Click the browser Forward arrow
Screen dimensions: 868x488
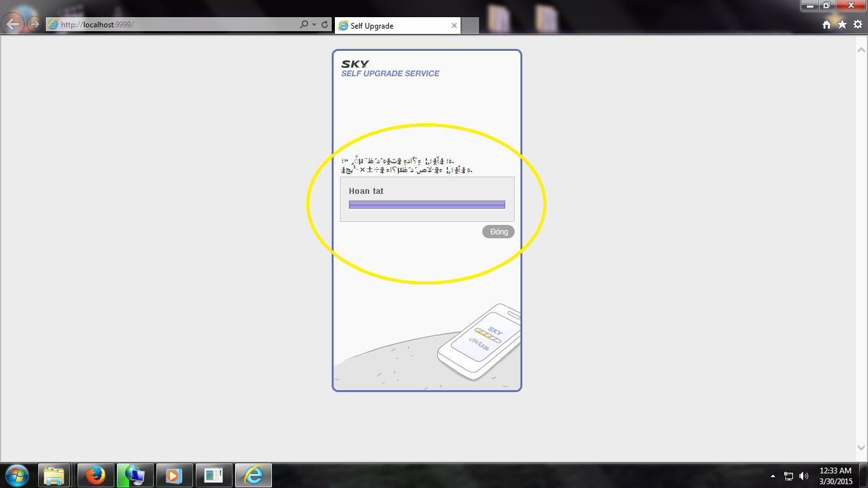[34, 25]
